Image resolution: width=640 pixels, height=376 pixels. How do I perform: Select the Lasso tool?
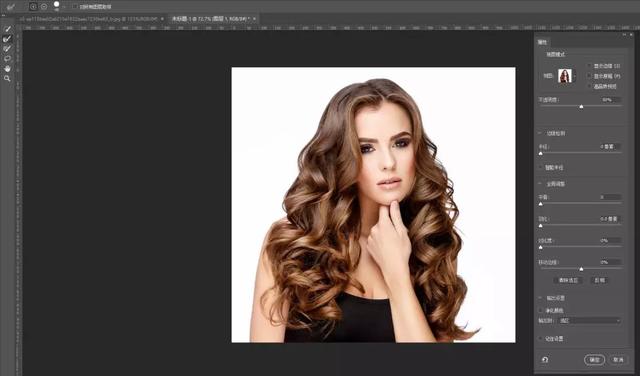click(x=7, y=59)
